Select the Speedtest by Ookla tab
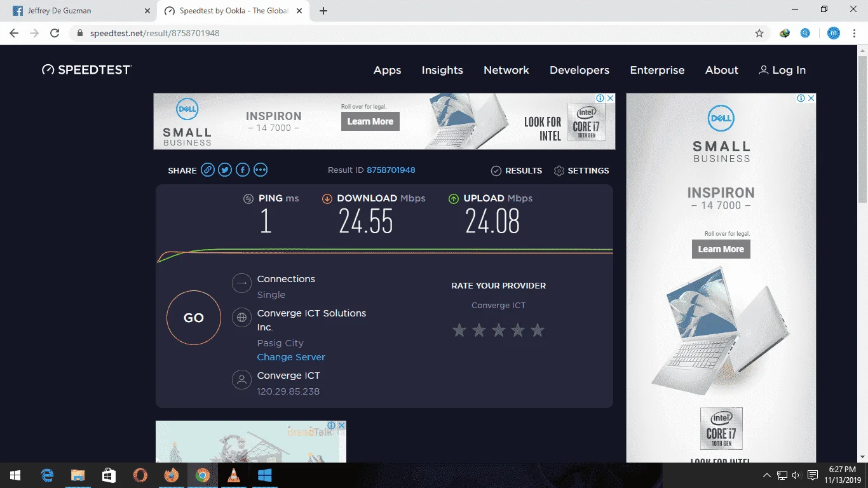 click(x=234, y=11)
